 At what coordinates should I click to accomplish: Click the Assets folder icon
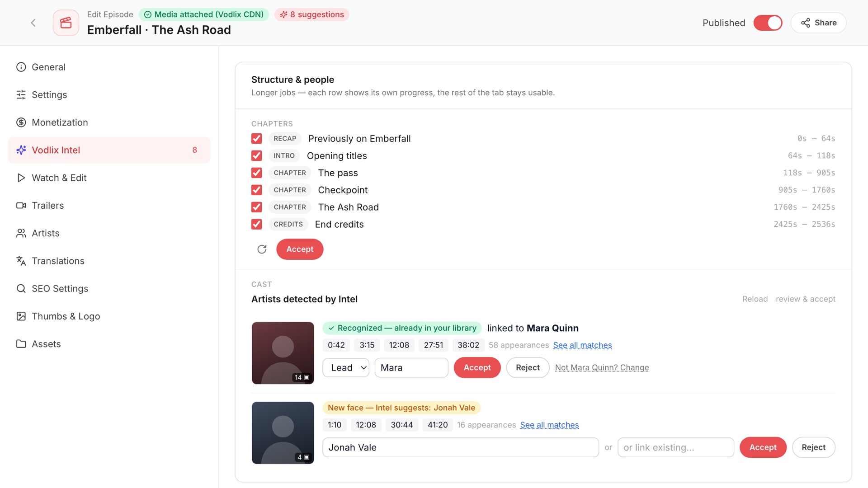pyautogui.click(x=21, y=344)
